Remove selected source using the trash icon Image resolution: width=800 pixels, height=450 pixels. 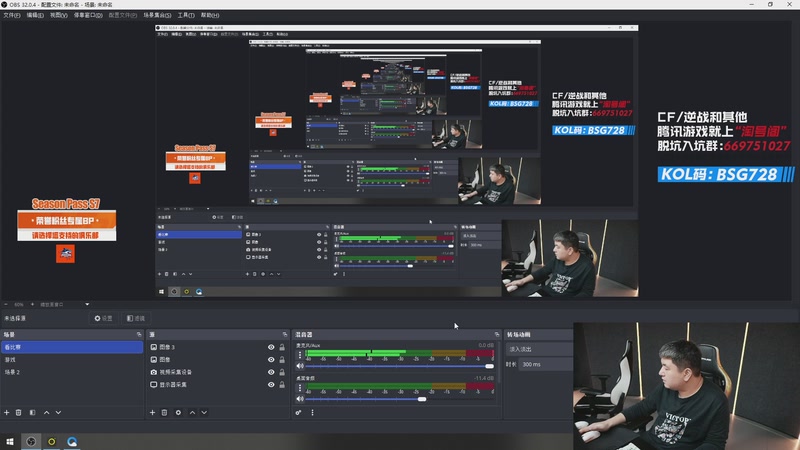pos(164,412)
